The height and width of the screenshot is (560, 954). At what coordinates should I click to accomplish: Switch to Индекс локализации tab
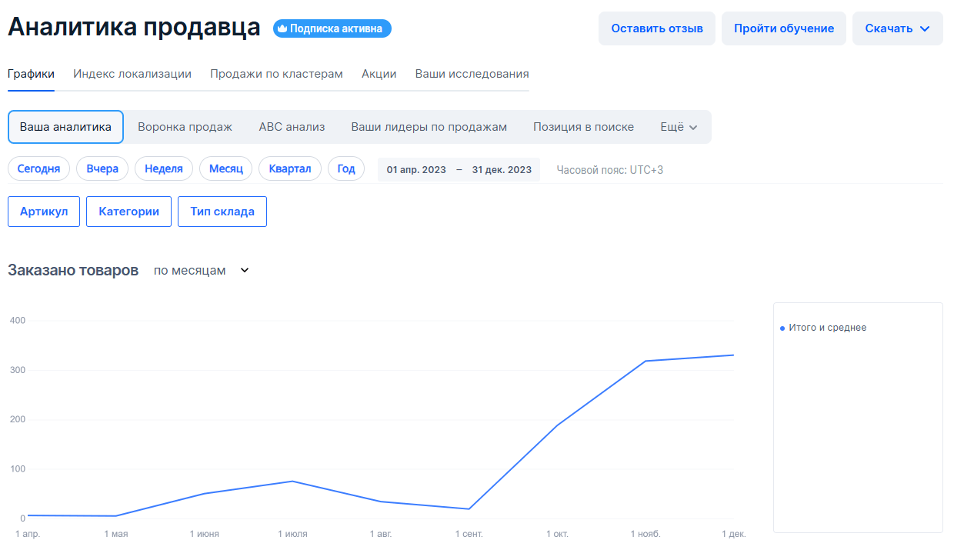pos(132,75)
